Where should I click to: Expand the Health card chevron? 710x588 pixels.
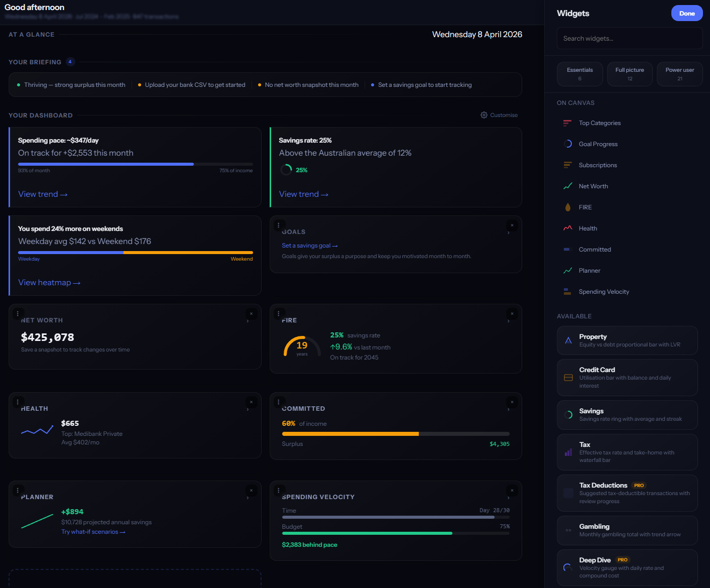[x=248, y=410]
